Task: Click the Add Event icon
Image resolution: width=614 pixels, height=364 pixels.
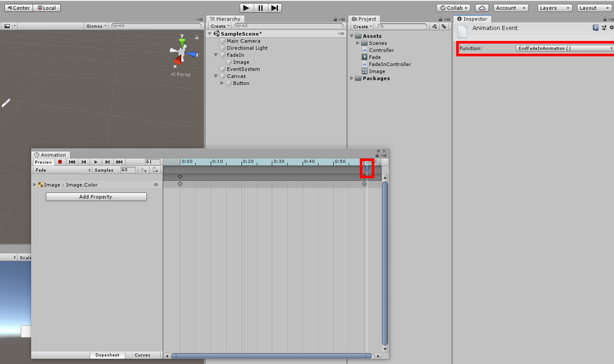Action: point(155,170)
